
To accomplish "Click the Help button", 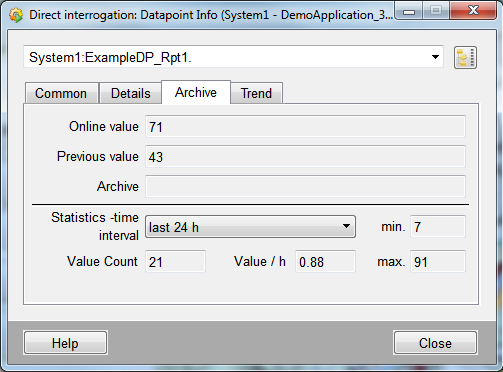I will (65, 343).
